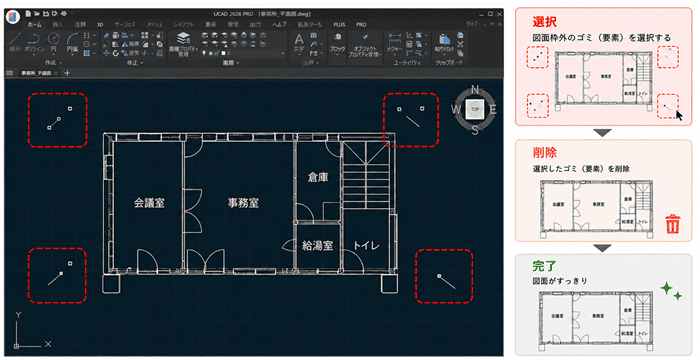Viewport: 700px width, 360px height.
Task: Click the TOP face of view cube
Action: 475,109
